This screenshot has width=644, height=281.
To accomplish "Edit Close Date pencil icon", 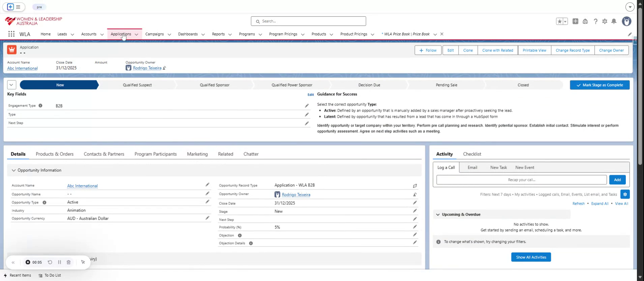I will (415, 203).
